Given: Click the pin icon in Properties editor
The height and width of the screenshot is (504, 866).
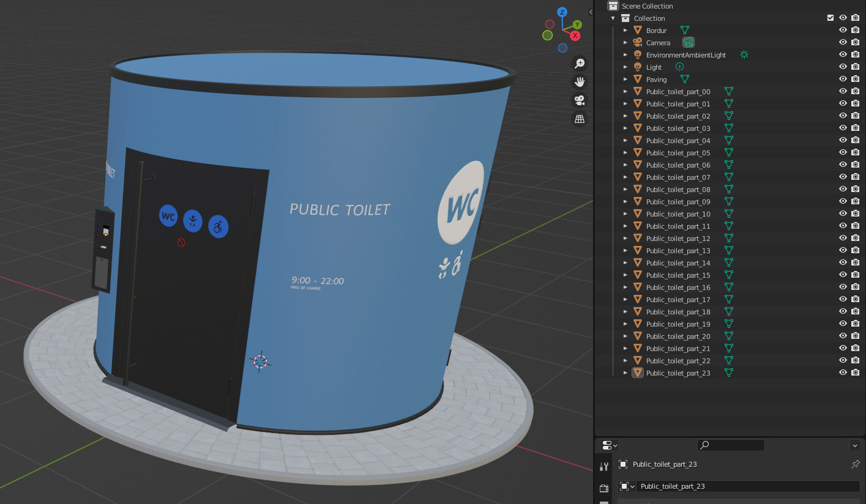Looking at the screenshot, I should [856, 464].
